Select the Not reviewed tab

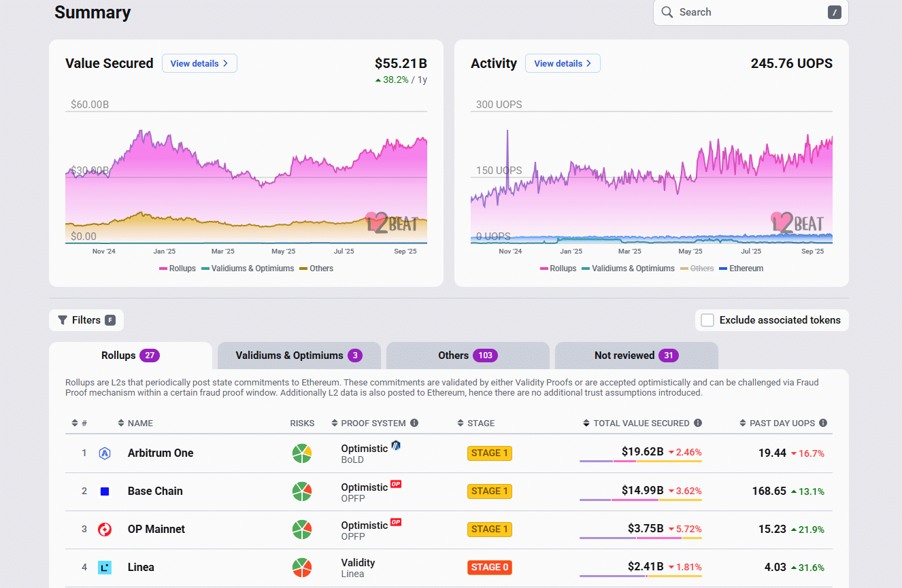[x=637, y=356]
